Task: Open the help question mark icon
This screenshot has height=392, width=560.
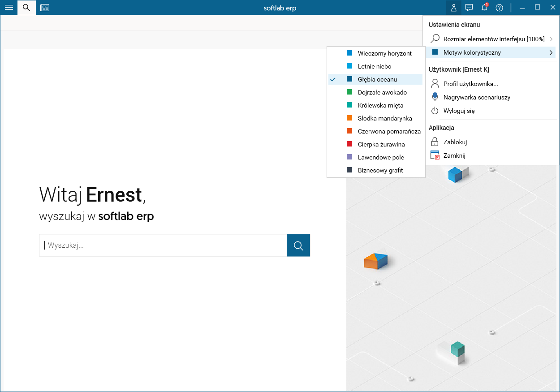Action: coord(500,8)
